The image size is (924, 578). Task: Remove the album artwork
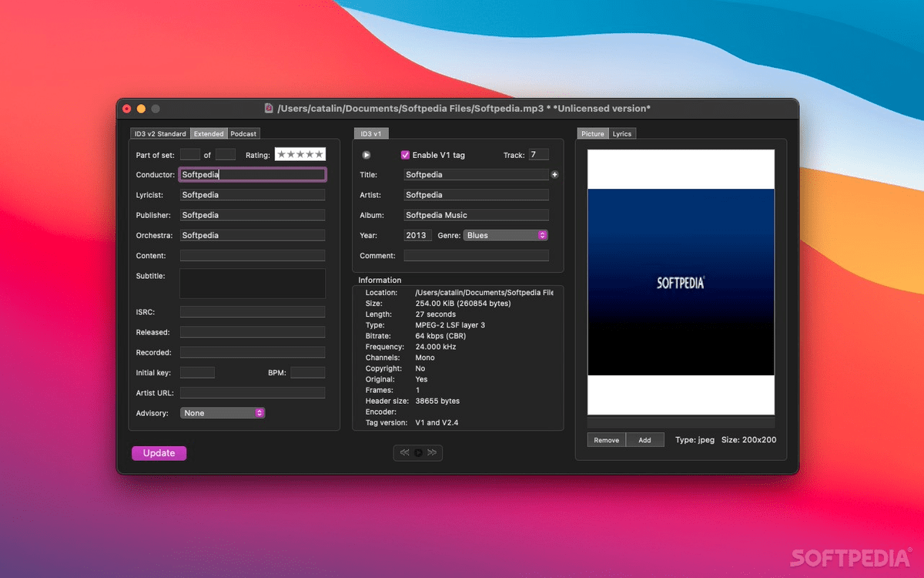point(606,439)
